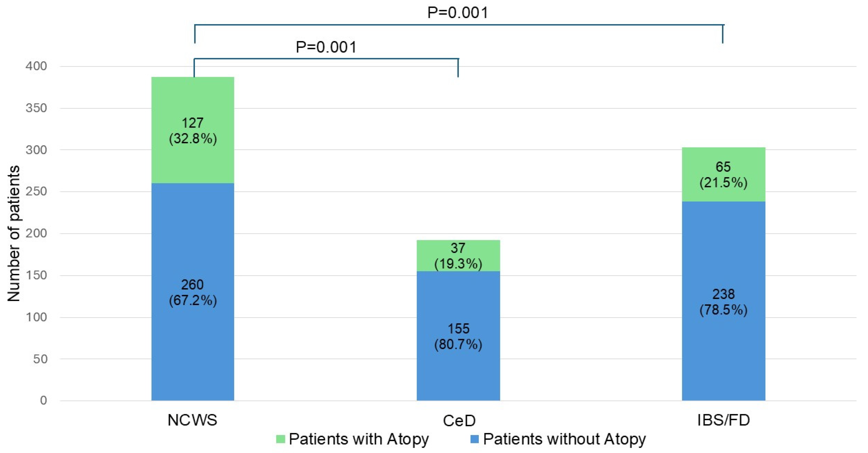This screenshot has width=868, height=453.
Task: Click the CeD category axis label
Action: pyautogui.click(x=459, y=421)
